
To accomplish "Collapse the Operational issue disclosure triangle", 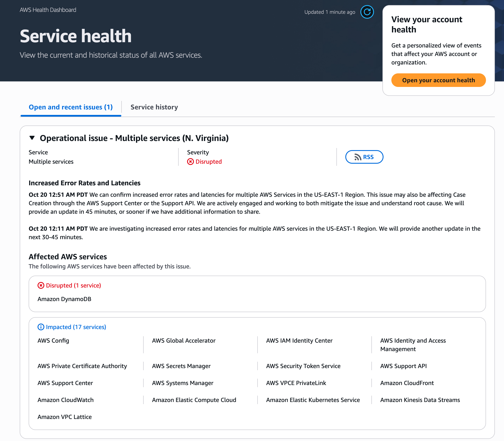I will pyautogui.click(x=32, y=138).
